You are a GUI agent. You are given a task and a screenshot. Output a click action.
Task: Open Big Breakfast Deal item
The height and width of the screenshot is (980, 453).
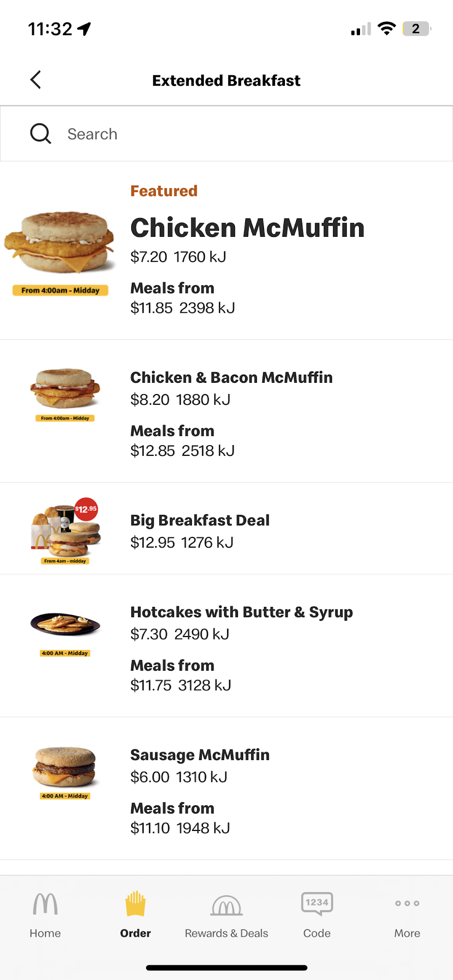click(200, 521)
